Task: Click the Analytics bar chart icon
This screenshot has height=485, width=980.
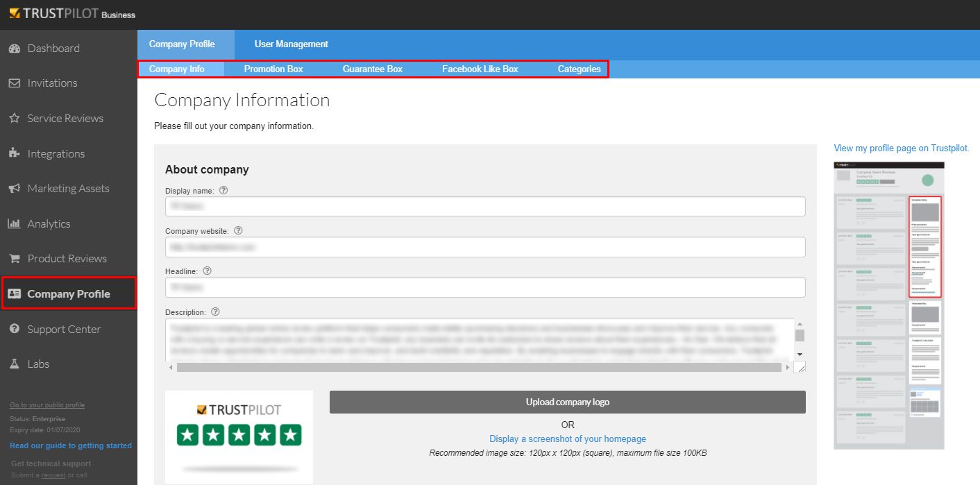Action: pos(15,223)
